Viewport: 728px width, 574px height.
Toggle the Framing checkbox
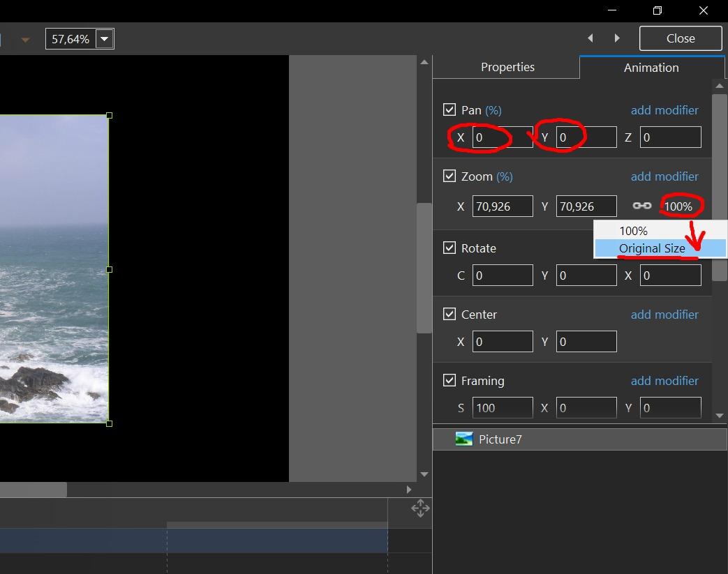click(450, 381)
